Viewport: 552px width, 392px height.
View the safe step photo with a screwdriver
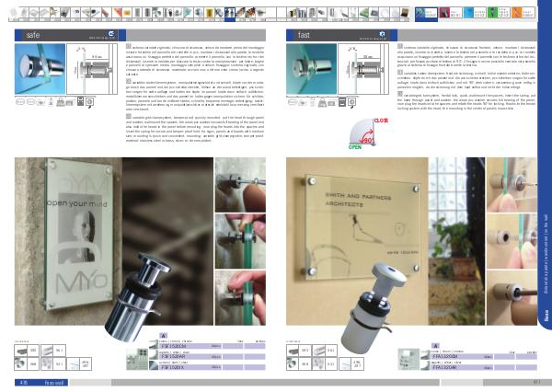click(x=240, y=185)
